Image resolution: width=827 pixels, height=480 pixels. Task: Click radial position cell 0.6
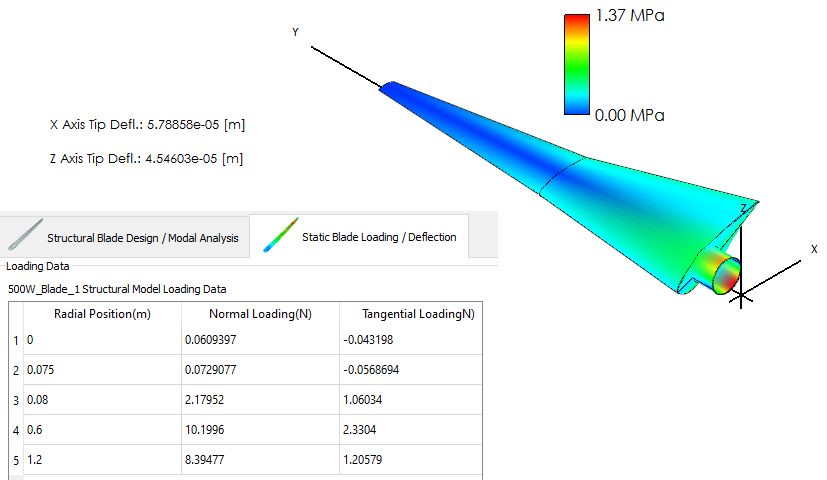point(102,430)
